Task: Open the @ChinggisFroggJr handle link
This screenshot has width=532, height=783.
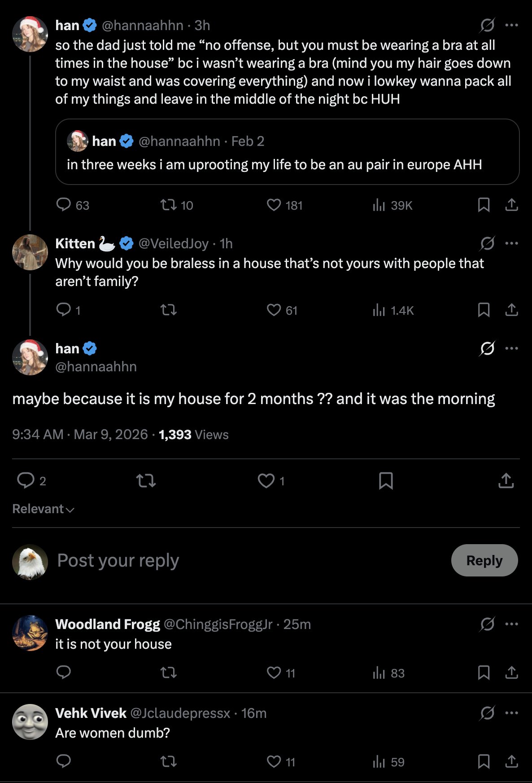Action: pyautogui.click(x=218, y=624)
